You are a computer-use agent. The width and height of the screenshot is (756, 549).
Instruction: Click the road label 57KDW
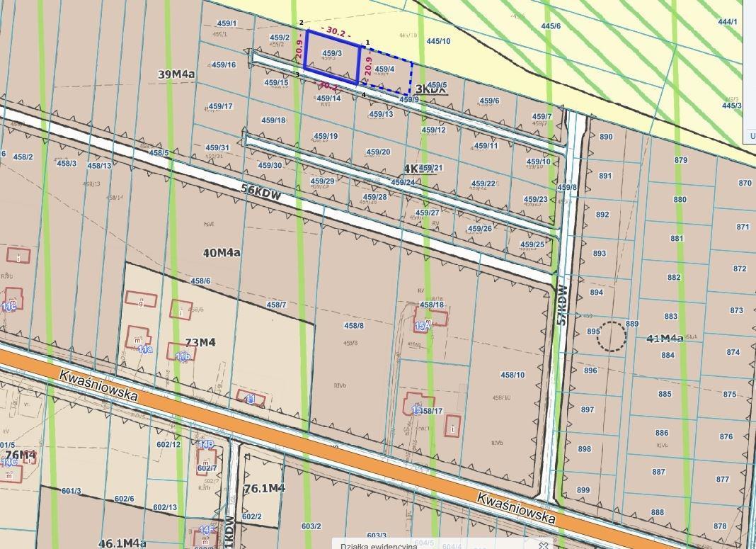pyautogui.click(x=562, y=305)
